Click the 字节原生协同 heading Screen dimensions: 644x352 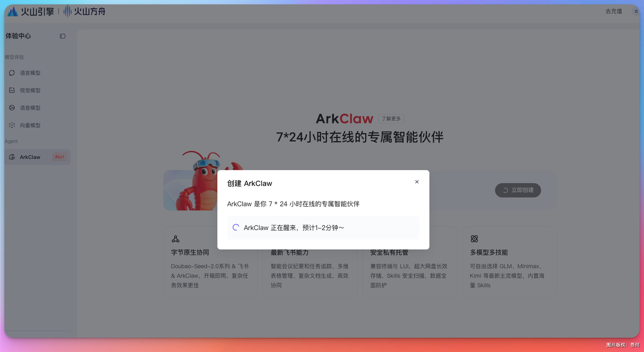click(x=190, y=252)
